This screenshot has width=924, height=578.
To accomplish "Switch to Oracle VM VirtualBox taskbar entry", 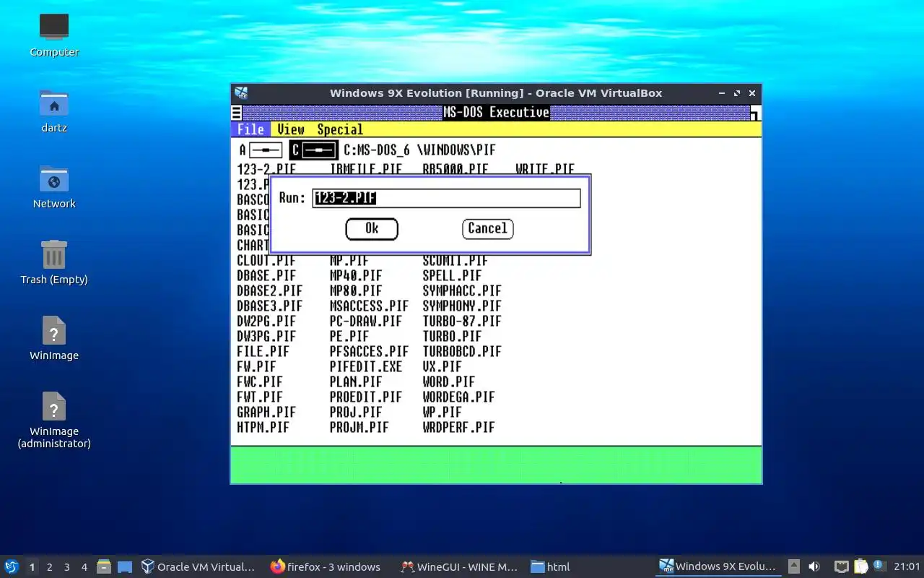I will click(198, 566).
